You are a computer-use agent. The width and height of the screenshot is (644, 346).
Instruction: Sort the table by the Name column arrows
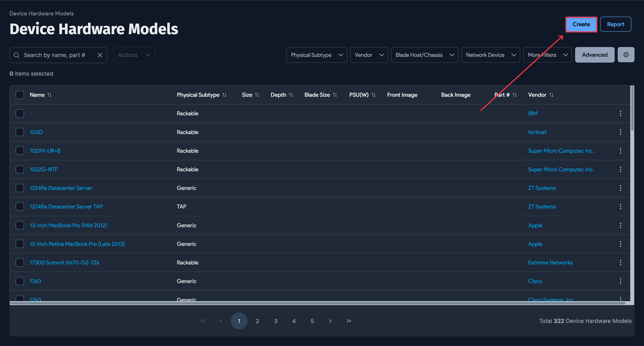click(x=49, y=95)
